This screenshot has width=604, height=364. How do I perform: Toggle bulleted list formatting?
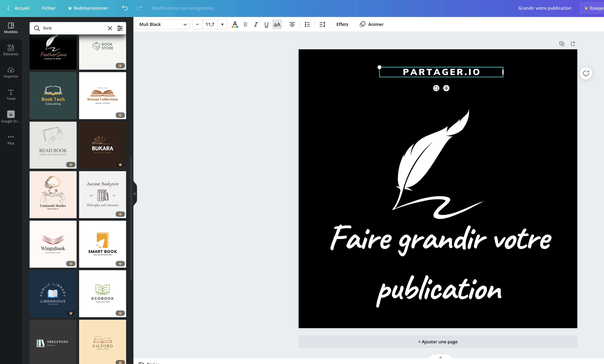click(x=307, y=24)
